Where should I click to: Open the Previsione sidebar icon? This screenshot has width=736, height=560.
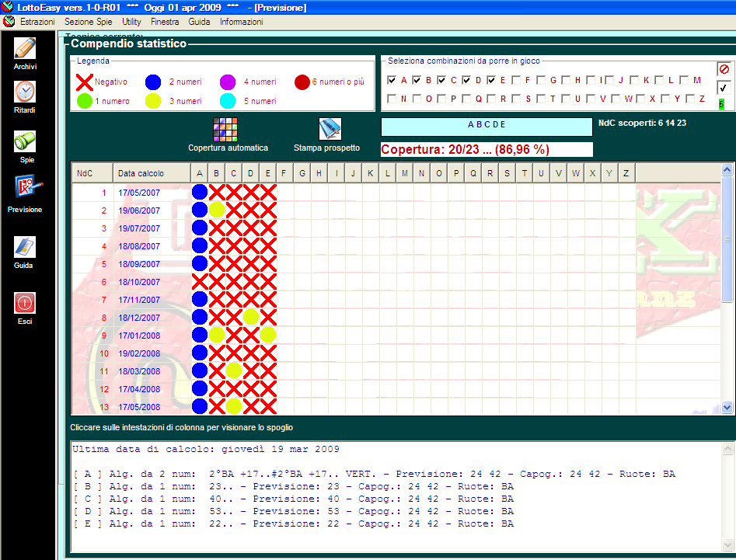click(28, 186)
